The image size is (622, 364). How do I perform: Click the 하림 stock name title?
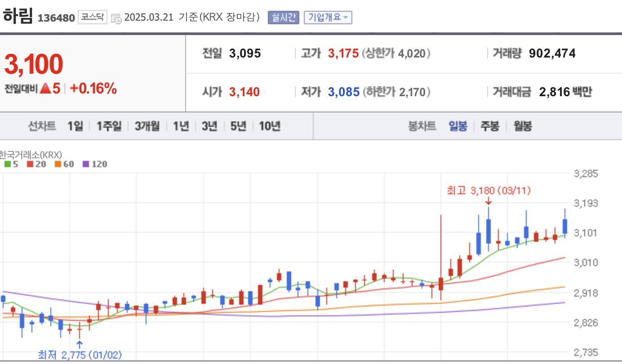click(x=18, y=16)
